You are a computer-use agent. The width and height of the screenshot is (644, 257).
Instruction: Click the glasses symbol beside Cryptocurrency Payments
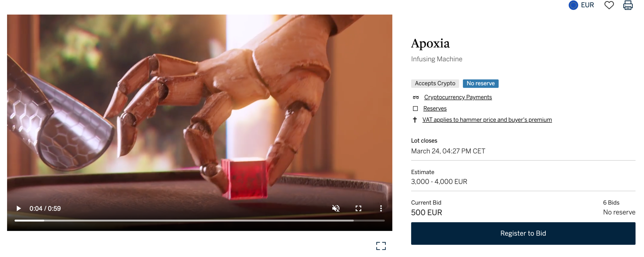tap(416, 97)
